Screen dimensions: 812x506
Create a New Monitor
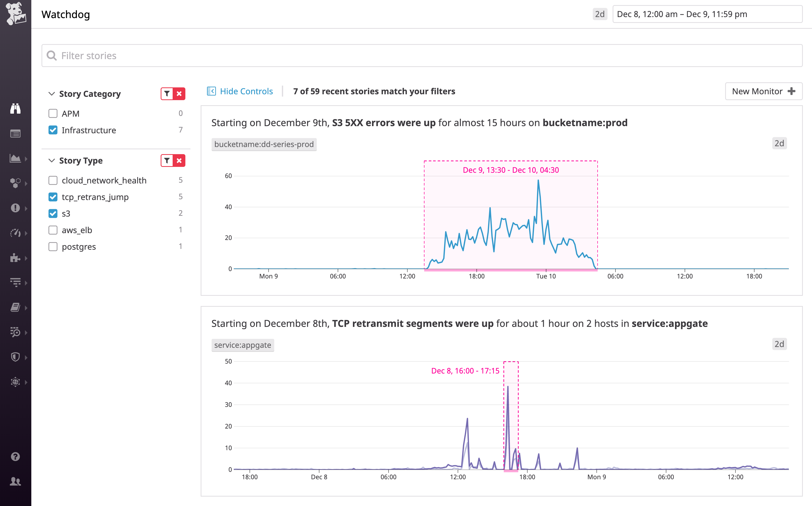pos(764,91)
